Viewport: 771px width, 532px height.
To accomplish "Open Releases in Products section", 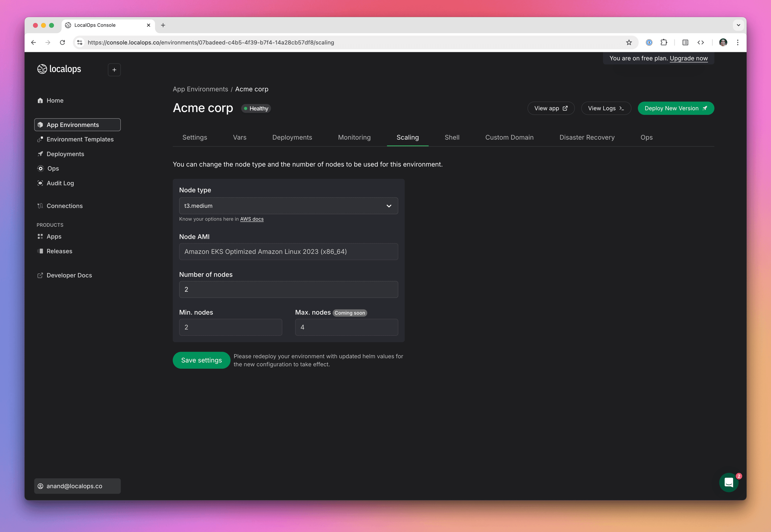I will pos(59,251).
